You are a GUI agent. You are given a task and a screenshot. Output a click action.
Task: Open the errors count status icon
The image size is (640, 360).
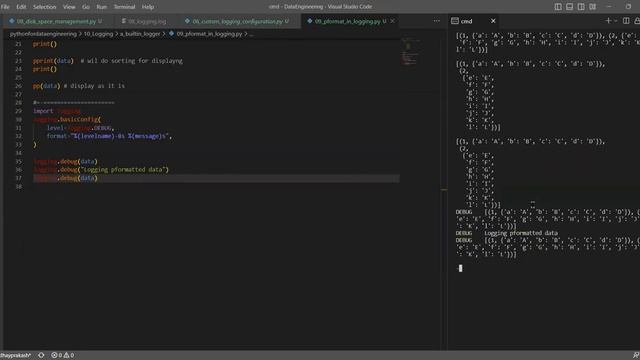pos(57,356)
